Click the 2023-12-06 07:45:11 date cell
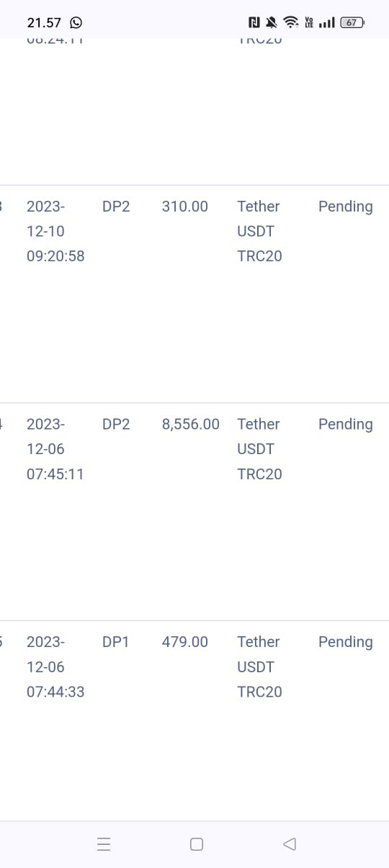 55,449
